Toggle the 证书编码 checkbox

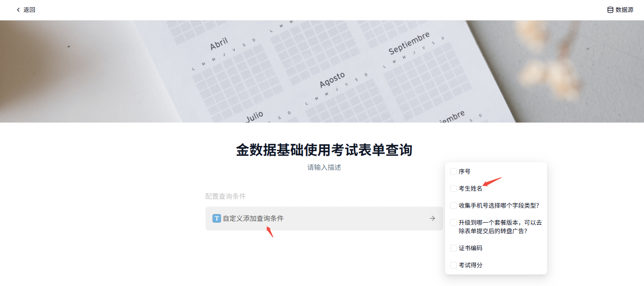(454, 248)
